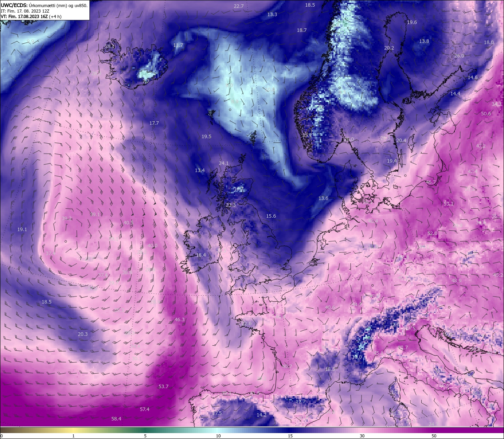Screen dimensions: 504x439
Task: Click the 23.3 value over Scotland
Action: pyautogui.click(x=231, y=205)
